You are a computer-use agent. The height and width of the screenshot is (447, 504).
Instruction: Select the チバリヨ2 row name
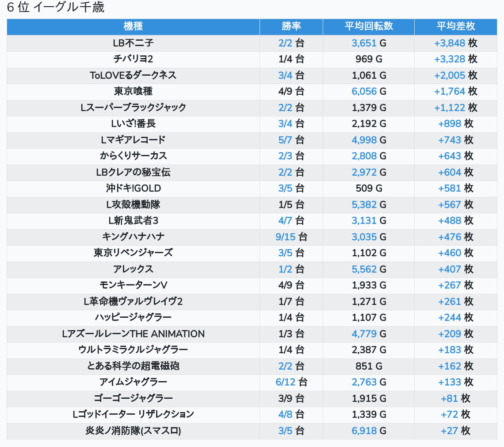(x=133, y=59)
